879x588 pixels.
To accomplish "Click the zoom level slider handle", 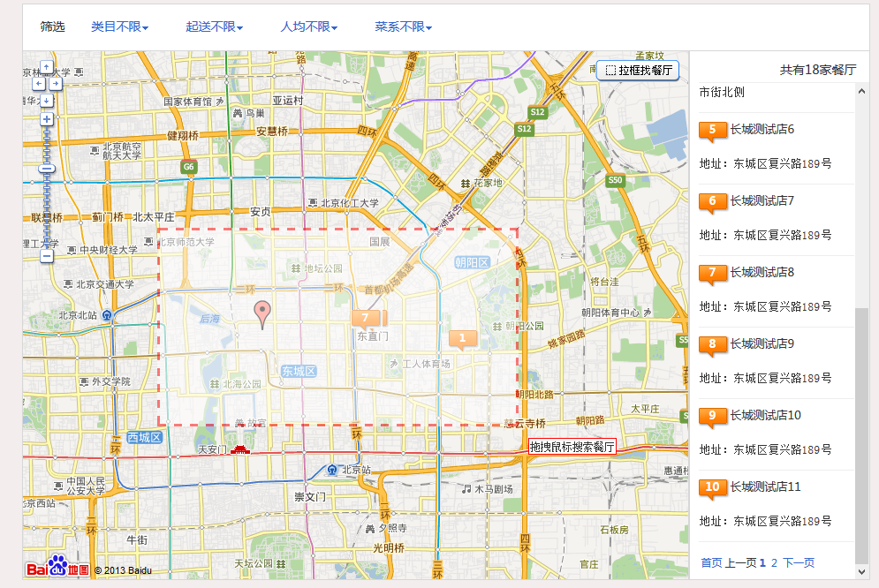I will click(47, 169).
